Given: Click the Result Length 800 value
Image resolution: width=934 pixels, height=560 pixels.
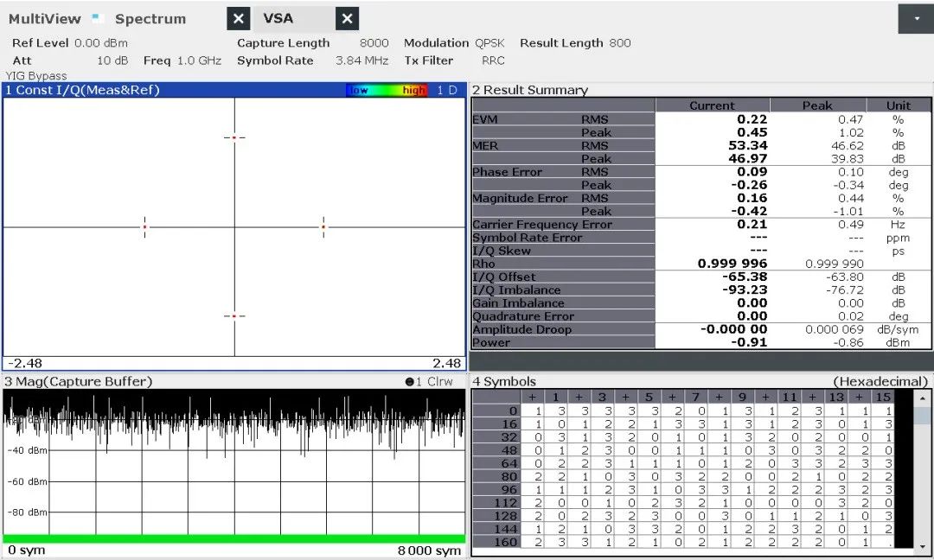Looking at the screenshot, I should click(x=619, y=43).
